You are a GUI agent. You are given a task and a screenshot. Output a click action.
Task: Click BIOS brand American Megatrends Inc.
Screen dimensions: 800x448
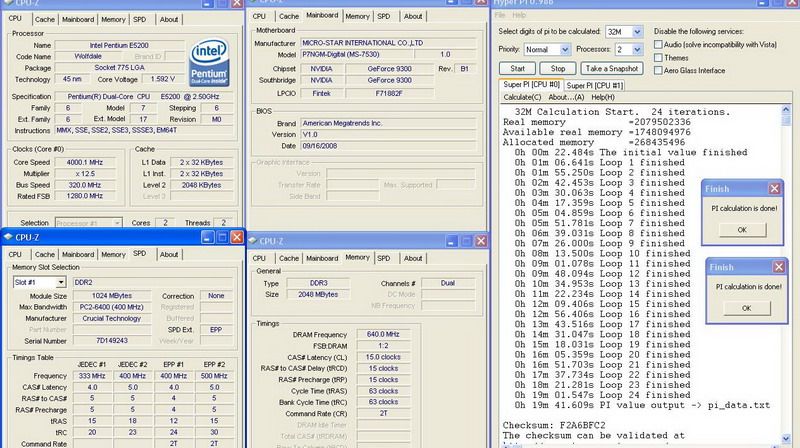pyautogui.click(x=388, y=123)
